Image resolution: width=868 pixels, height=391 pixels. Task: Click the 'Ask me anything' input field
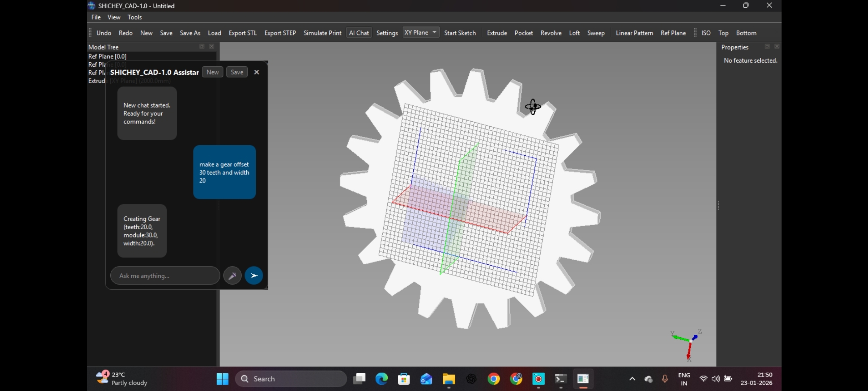point(165,276)
